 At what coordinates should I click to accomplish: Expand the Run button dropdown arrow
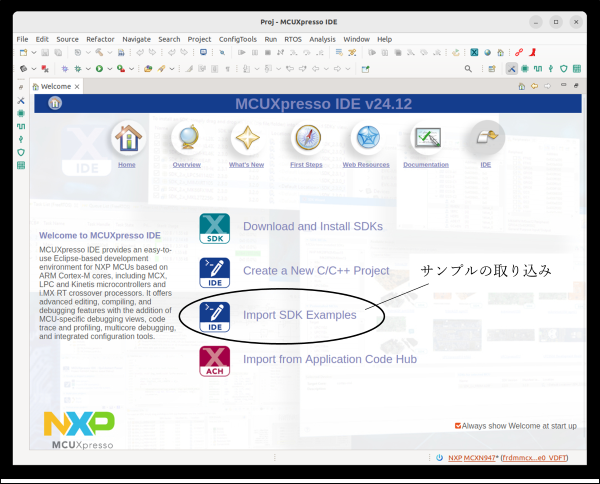tap(110, 69)
